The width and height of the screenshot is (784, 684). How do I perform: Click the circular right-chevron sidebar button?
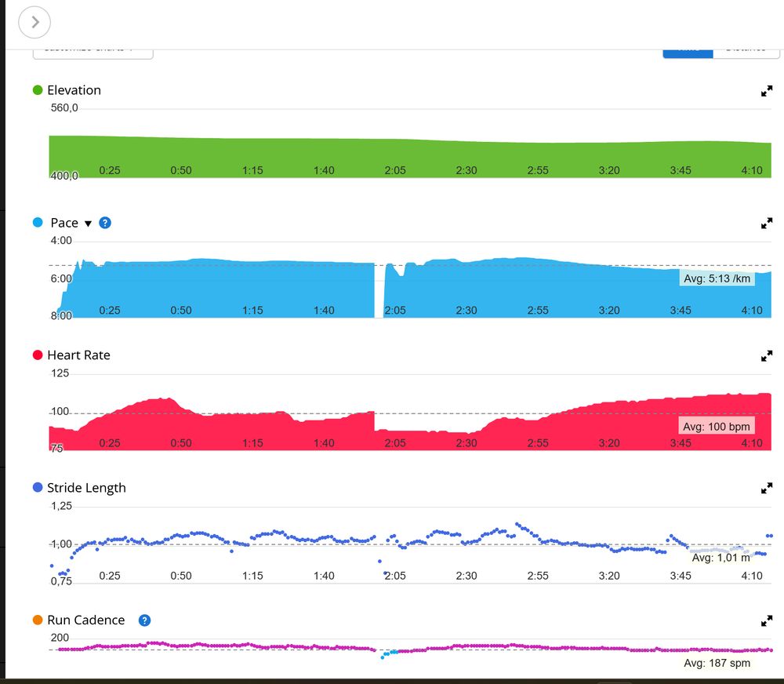[34, 22]
